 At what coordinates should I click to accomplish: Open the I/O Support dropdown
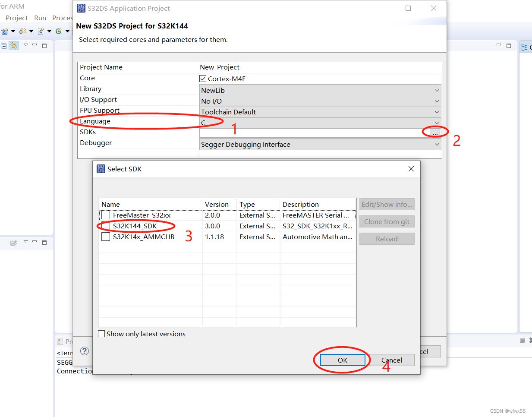tap(320, 101)
